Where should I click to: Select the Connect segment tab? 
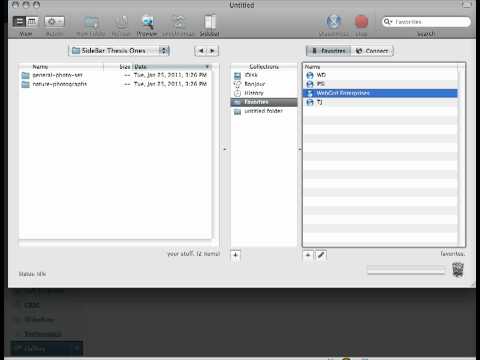pos(372,51)
